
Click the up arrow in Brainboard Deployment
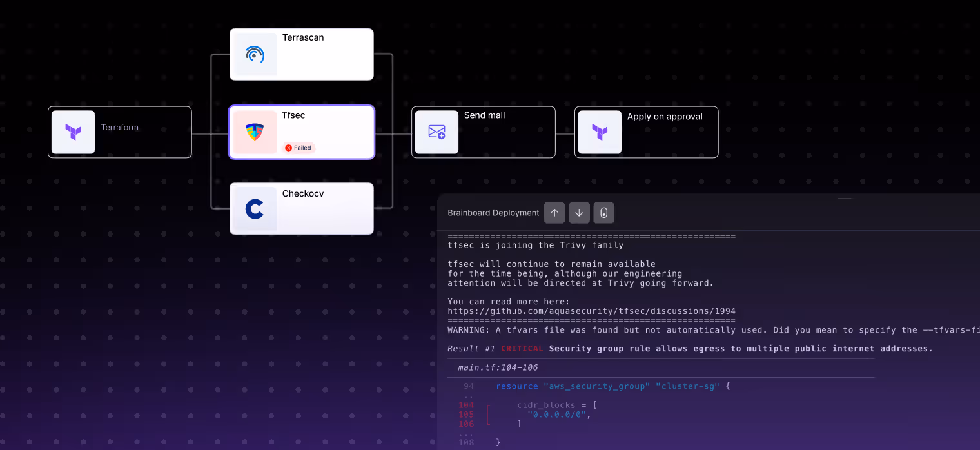(x=554, y=213)
